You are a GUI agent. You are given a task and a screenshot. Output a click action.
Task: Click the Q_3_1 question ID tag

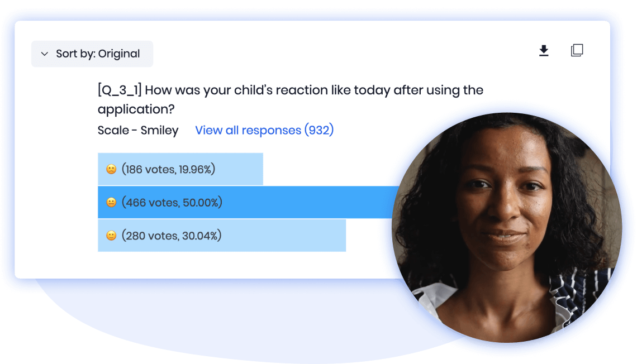(120, 90)
